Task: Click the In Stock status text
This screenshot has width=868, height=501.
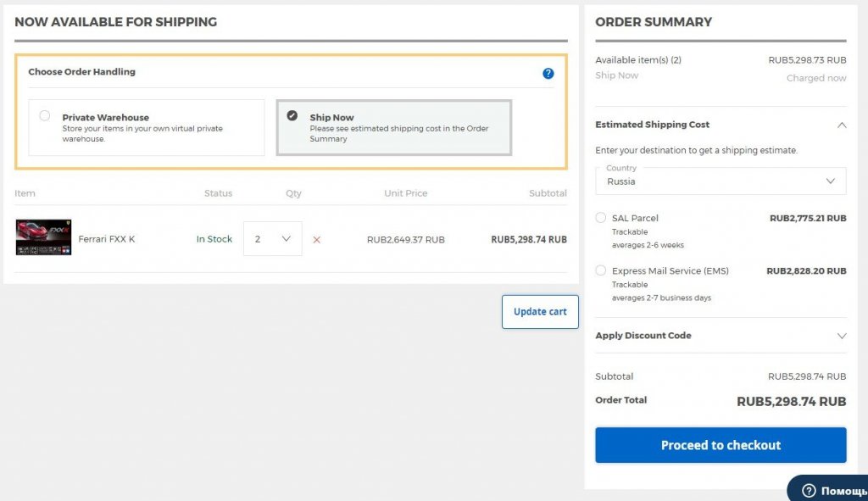Action: [214, 239]
